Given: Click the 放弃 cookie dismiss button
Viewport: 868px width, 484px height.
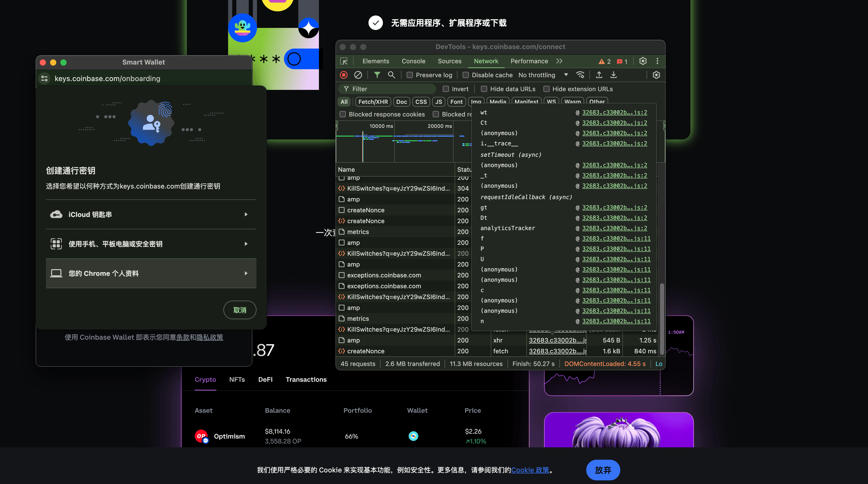Looking at the screenshot, I should coord(603,470).
